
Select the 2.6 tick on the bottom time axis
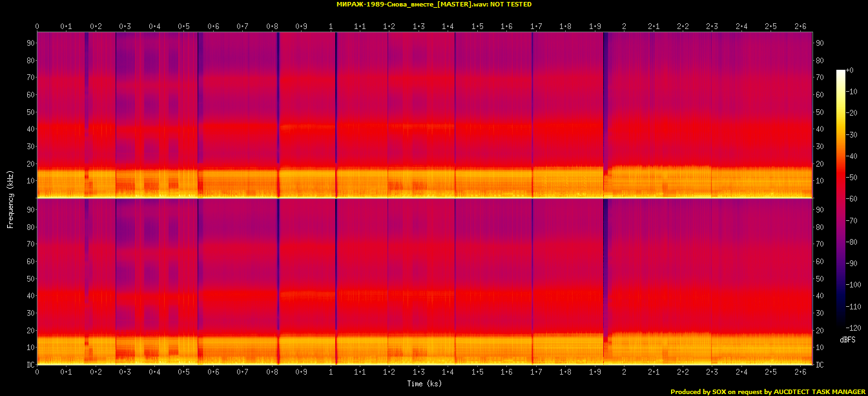(x=800, y=373)
